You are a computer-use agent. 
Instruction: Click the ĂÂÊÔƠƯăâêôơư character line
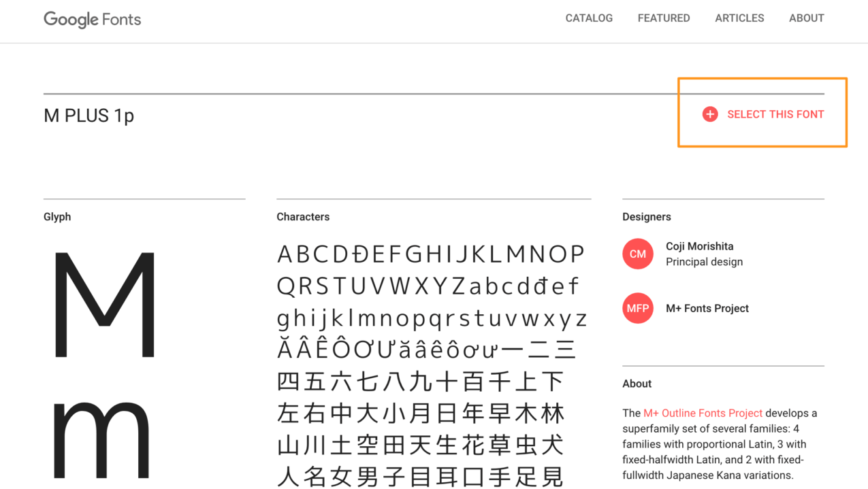427,349
